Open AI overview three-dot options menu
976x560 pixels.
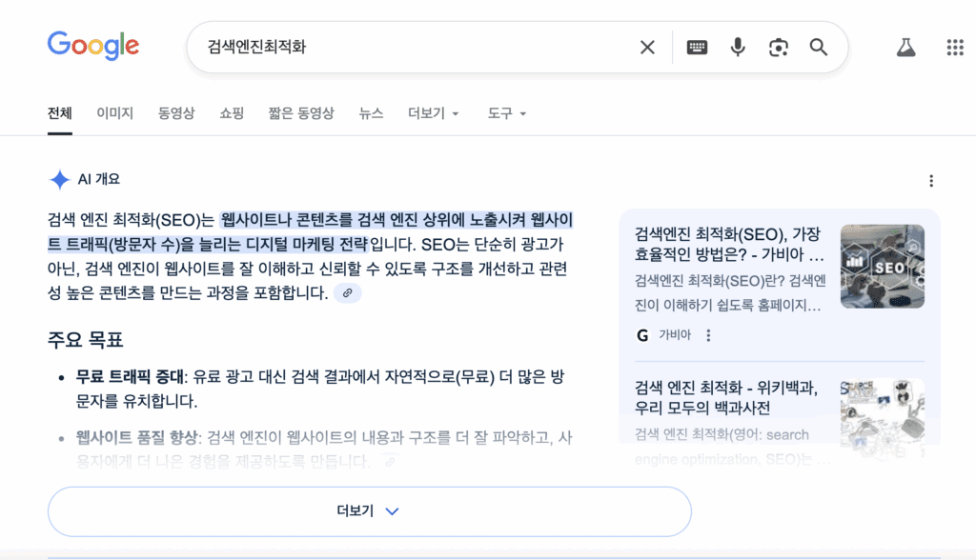tap(931, 181)
